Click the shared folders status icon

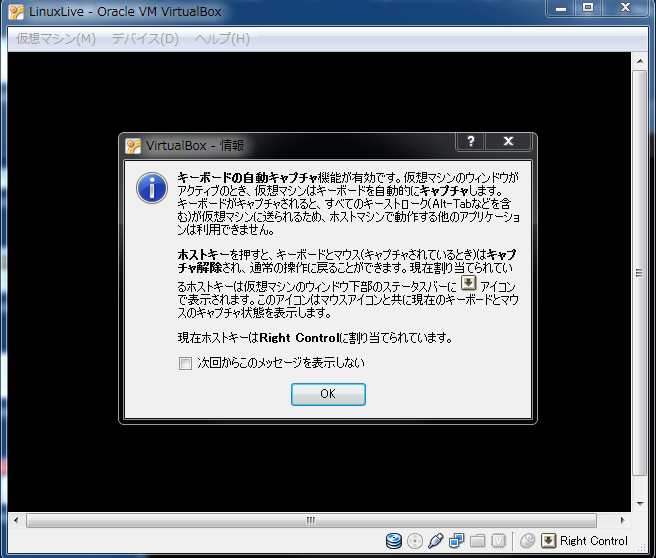coord(477,541)
